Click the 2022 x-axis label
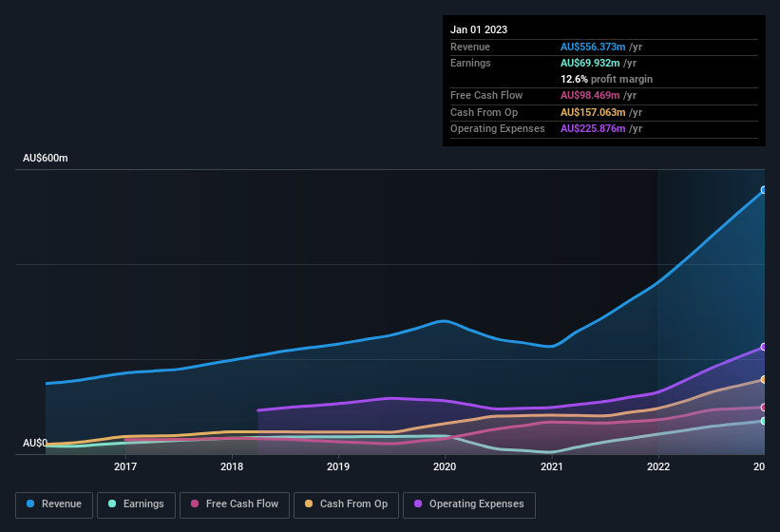This screenshot has width=780, height=532. pos(658,466)
